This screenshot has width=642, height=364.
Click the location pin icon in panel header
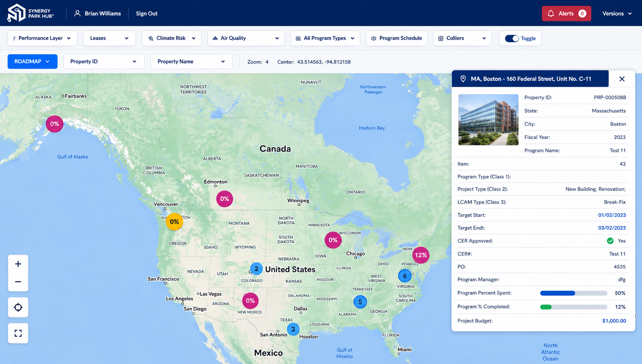point(463,79)
